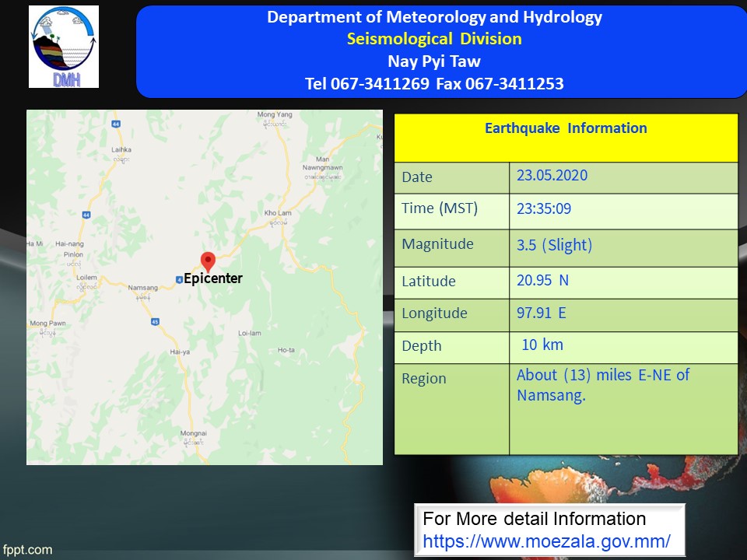The height and width of the screenshot is (560, 747).
Task: Select the Loilem town label on map
Action: (86, 278)
